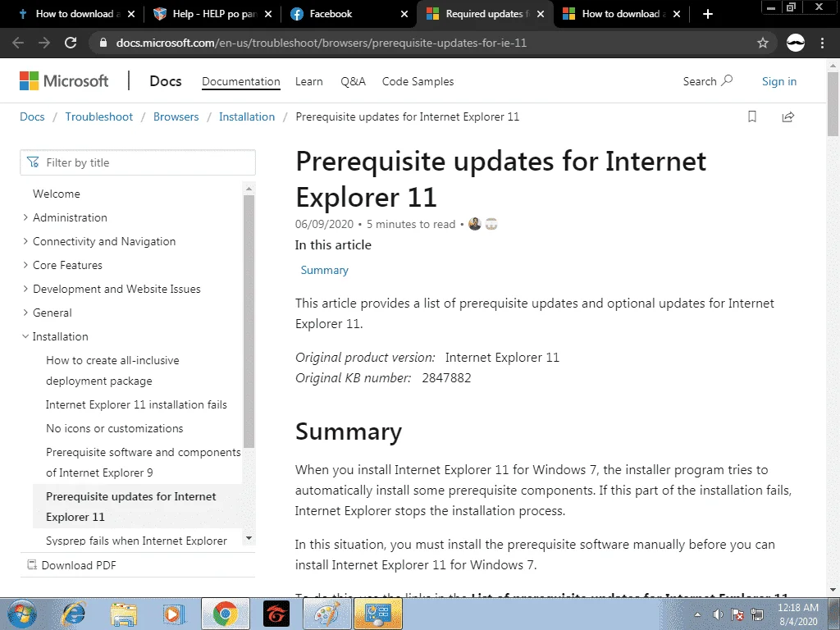View site lock security info
840x630 pixels.
[103, 43]
